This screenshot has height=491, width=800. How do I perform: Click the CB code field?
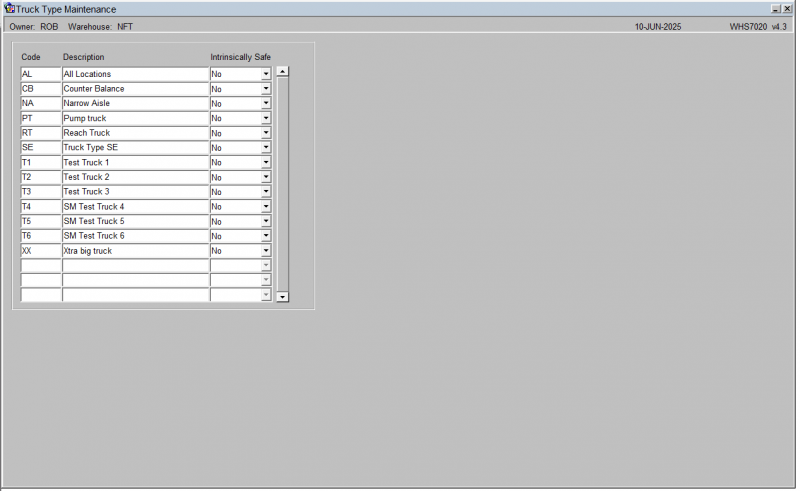click(41, 89)
